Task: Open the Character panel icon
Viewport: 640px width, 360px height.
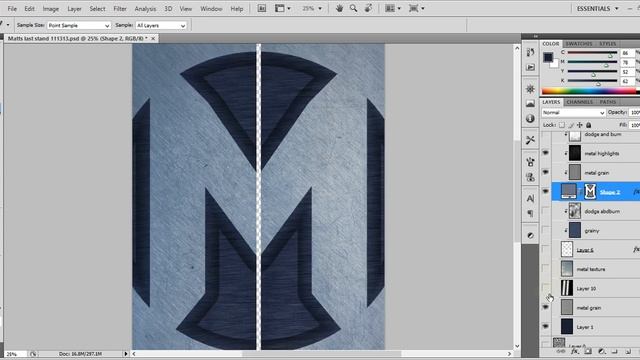Action: (x=530, y=198)
